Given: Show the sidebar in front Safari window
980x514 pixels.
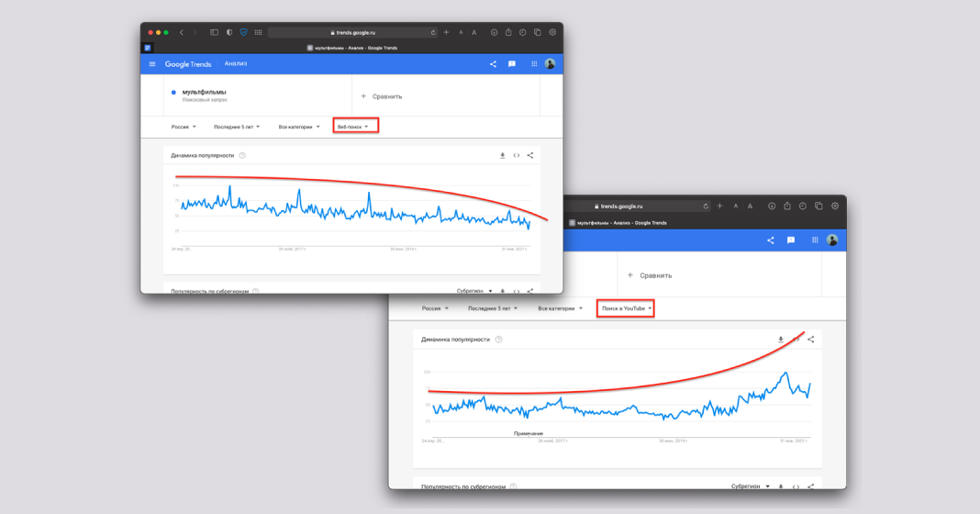Looking at the screenshot, I should (x=215, y=32).
